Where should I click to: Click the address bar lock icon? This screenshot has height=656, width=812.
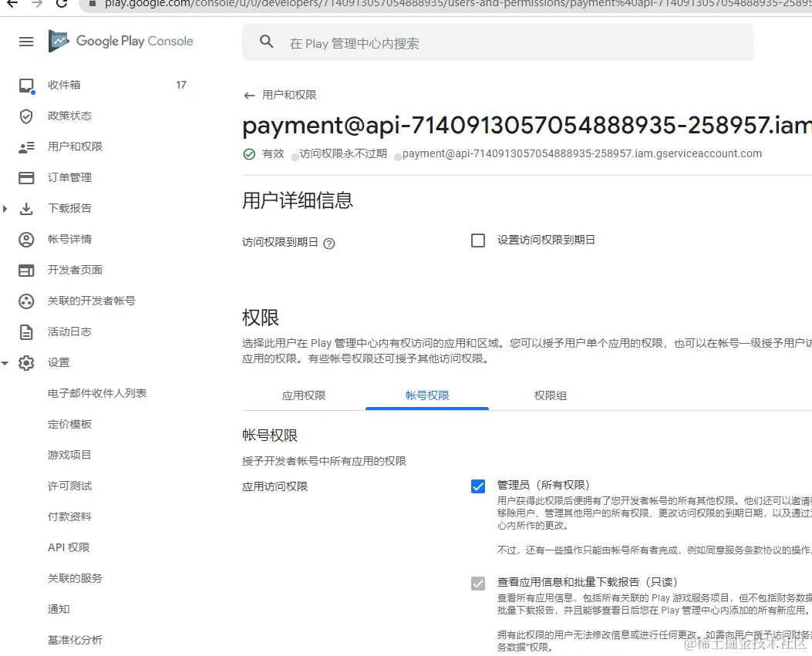(x=93, y=3)
